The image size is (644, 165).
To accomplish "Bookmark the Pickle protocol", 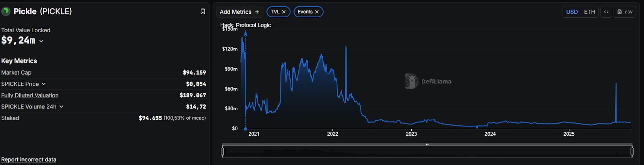I will point(203,12).
